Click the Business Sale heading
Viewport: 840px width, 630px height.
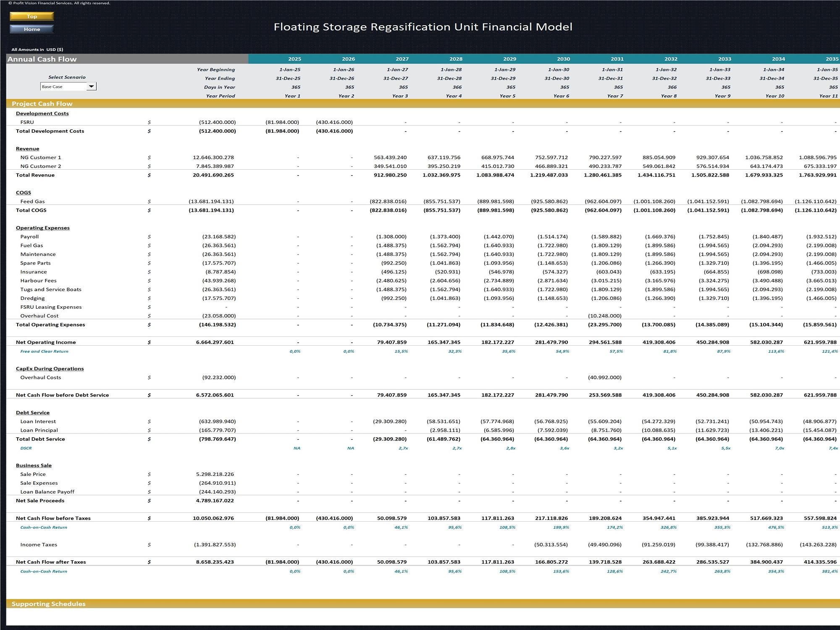(34, 465)
